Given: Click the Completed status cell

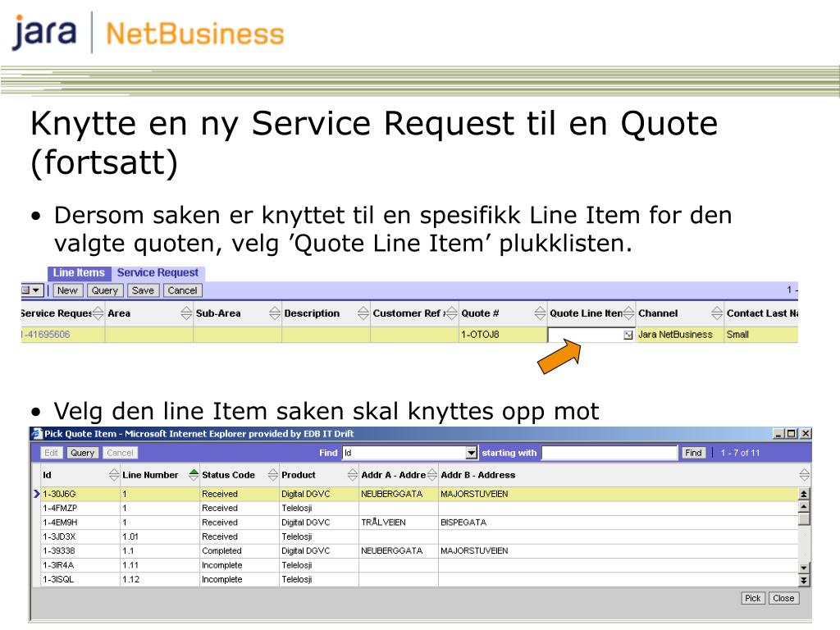Looking at the screenshot, I should tap(239, 550).
